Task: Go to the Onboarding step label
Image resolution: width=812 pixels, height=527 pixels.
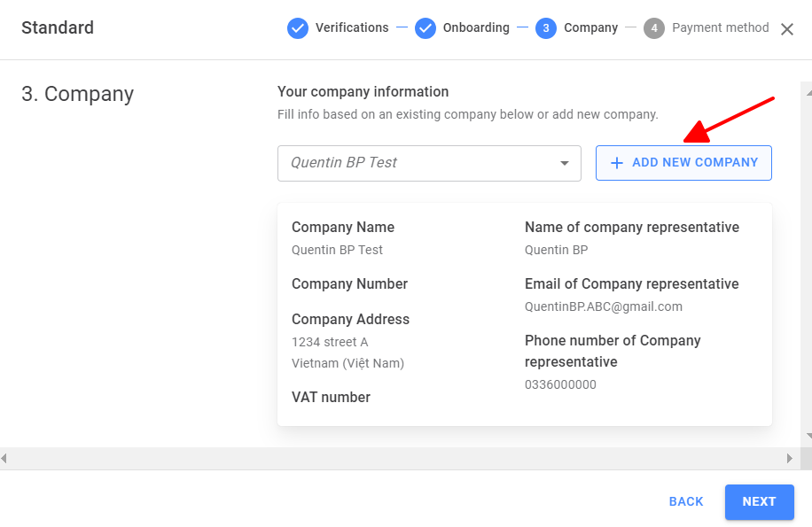Action: tap(476, 27)
